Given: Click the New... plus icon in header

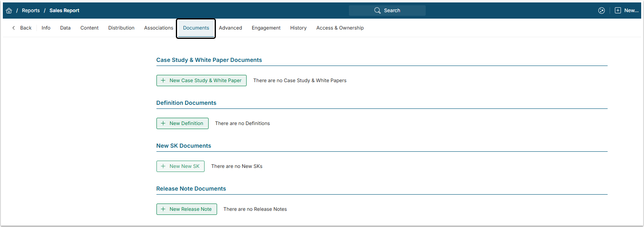Looking at the screenshot, I should pyautogui.click(x=618, y=11).
